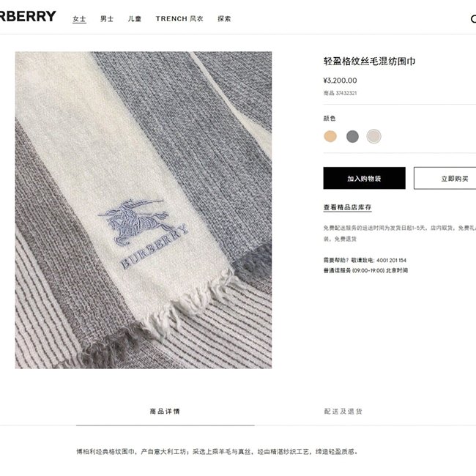Open the 儿童 menu item

pos(135,19)
